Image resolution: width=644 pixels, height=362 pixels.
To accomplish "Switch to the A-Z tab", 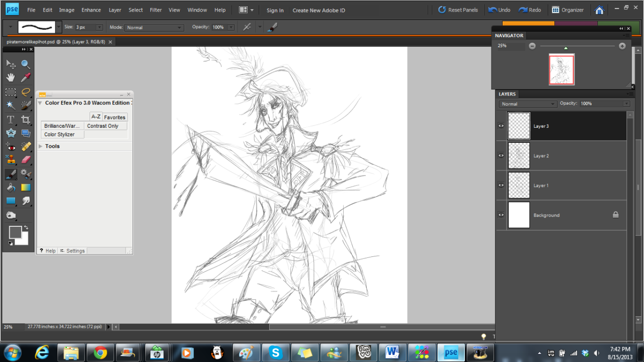I will point(96,117).
